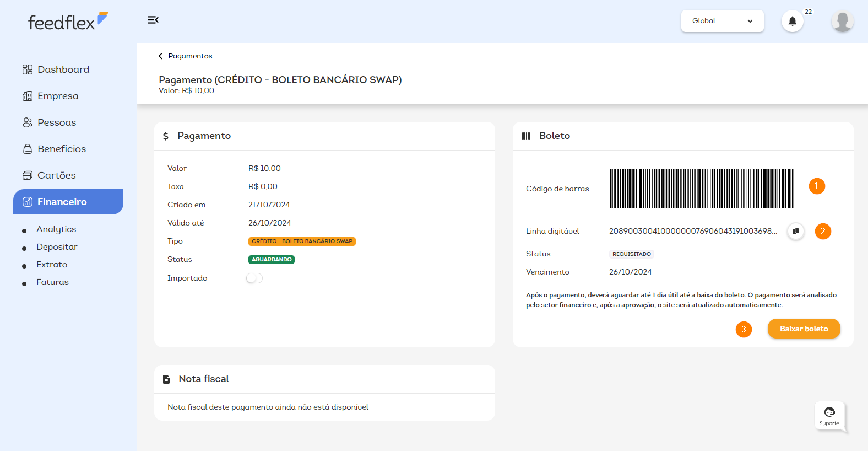Toggle the Importado switch
This screenshot has width=868, height=451.
[254, 278]
